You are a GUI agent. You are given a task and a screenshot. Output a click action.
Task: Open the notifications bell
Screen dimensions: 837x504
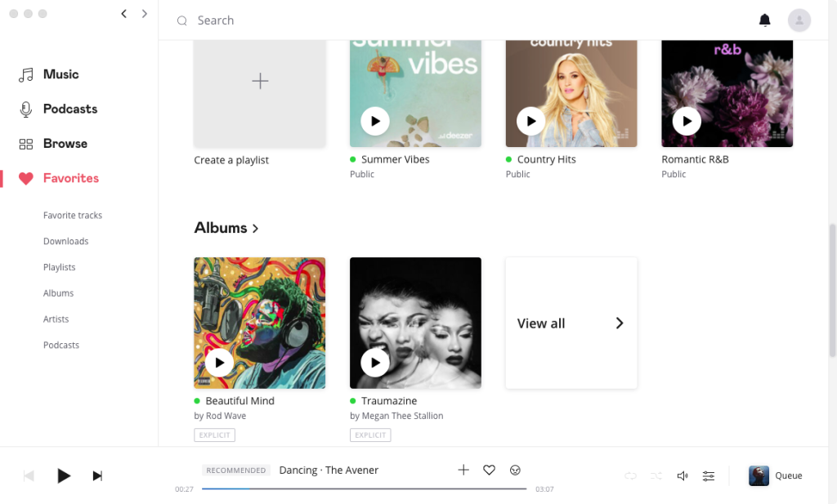pyautogui.click(x=764, y=20)
